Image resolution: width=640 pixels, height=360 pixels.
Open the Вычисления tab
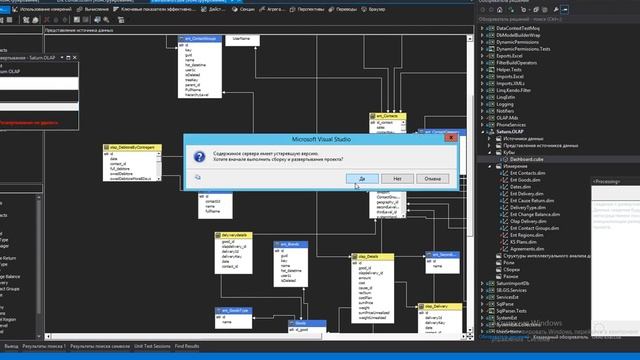(93, 9)
